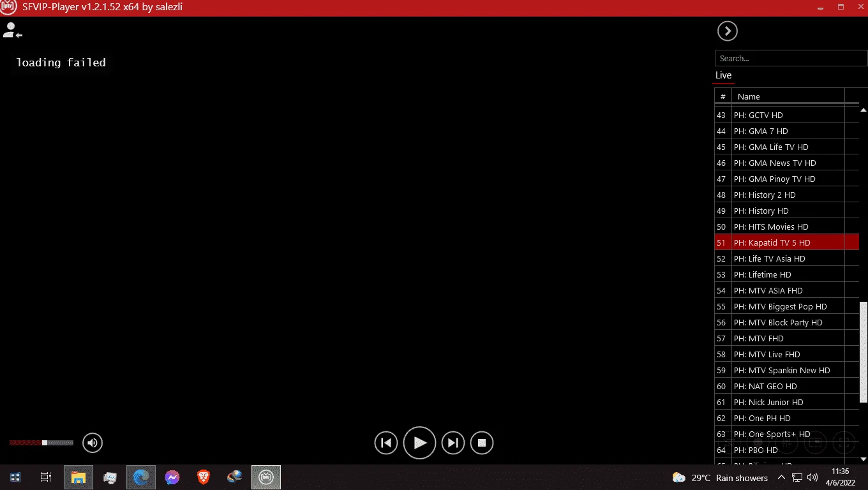Image resolution: width=868 pixels, height=490 pixels.
Task: Select channel PH: PBO HD
Action: click(787, 450)
